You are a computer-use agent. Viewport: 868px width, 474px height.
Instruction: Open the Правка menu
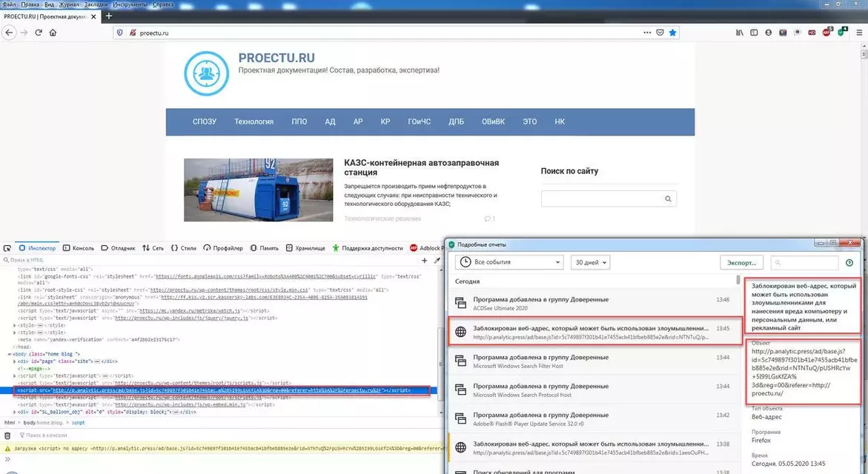(x=30, y=4)
